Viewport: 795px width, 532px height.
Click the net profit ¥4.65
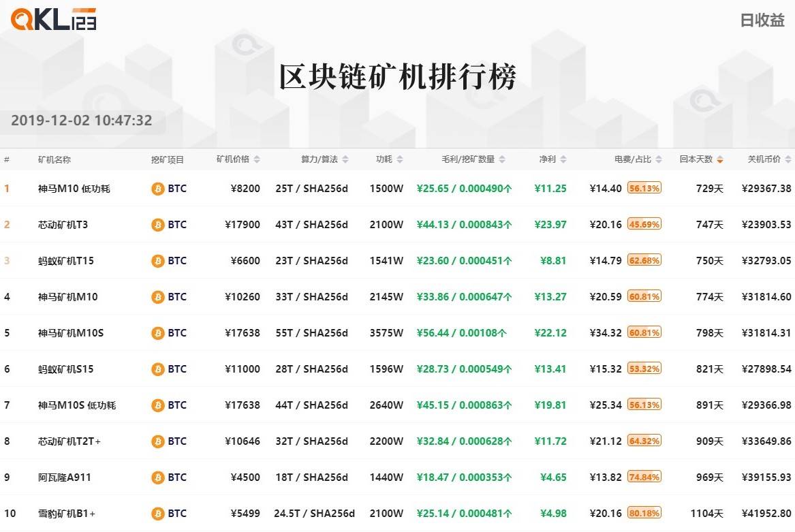tap(553, 478)
